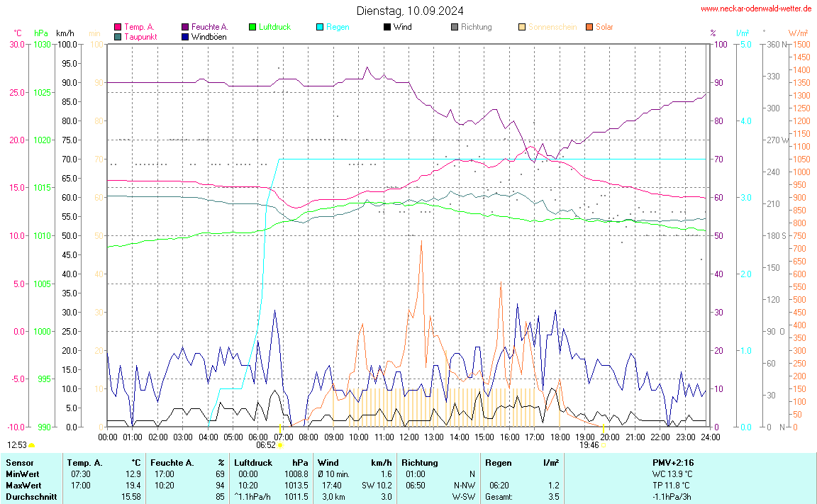Click the orange Solar legend square
This screenshot has width=817, height=504.
pyautogui.click(x=589, y=27)
